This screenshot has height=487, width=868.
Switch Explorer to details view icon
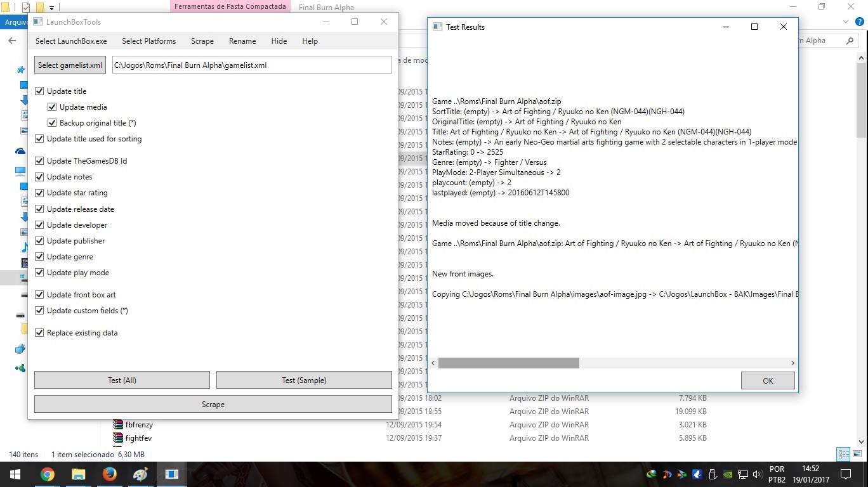coord(843,454)
